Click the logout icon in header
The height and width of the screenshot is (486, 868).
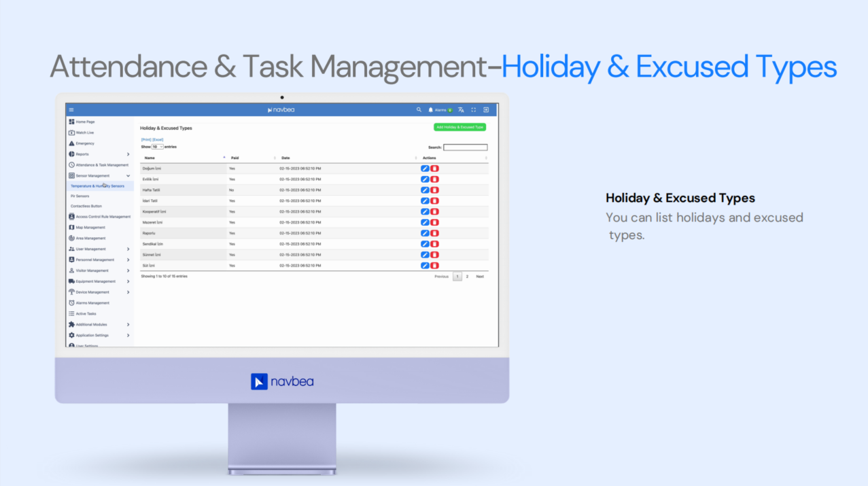point(486,109)
